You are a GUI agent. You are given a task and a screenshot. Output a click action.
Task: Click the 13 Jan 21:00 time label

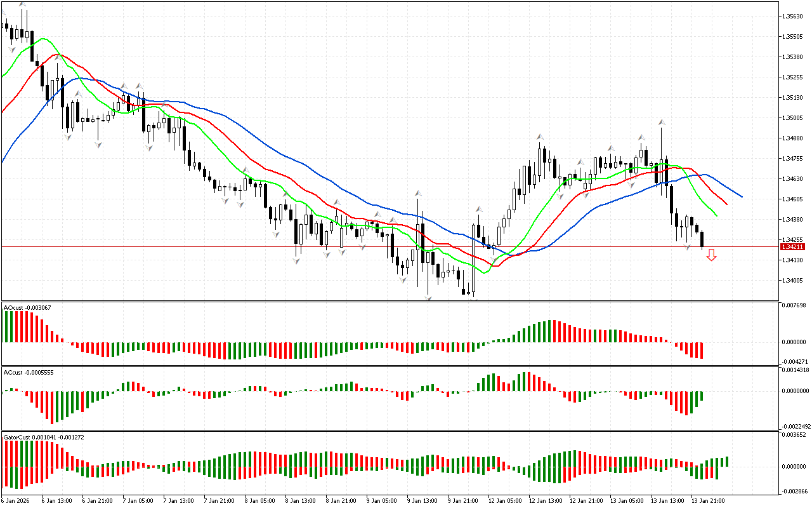[x=708, y=500]
